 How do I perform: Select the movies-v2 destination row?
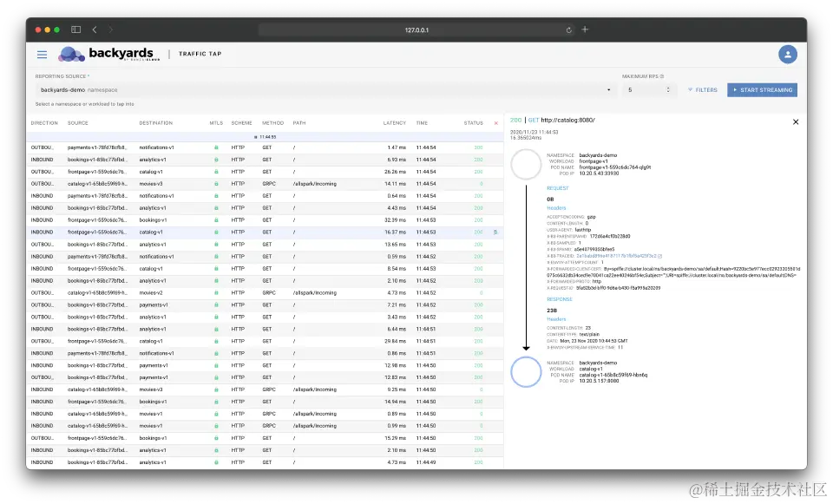(266, 293)
